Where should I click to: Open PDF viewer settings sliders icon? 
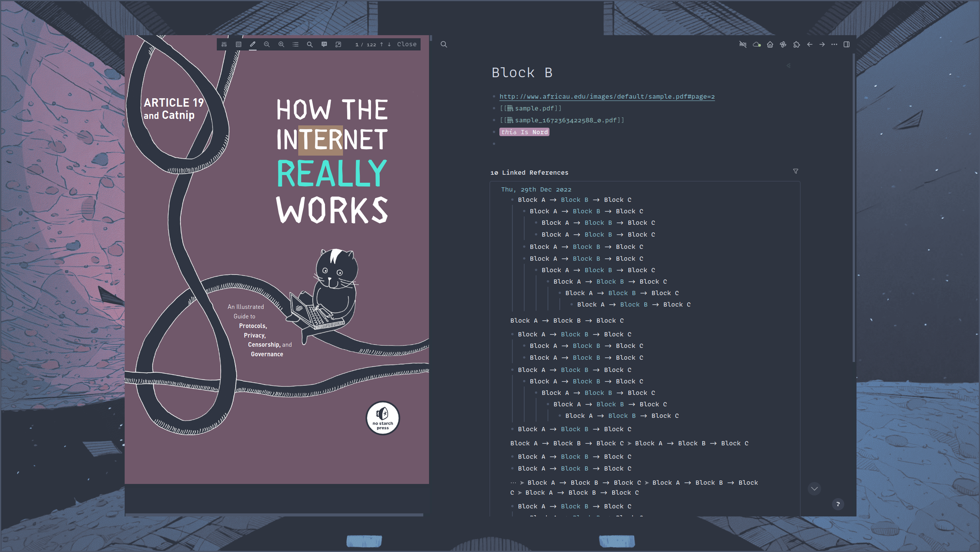click(224, 44)
